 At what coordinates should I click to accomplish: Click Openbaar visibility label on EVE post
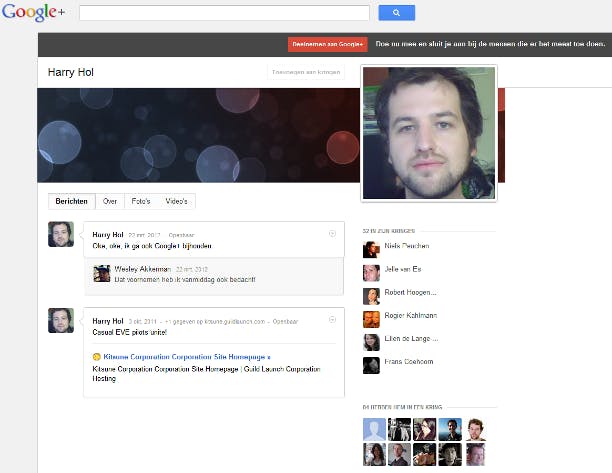click(285, 322)
